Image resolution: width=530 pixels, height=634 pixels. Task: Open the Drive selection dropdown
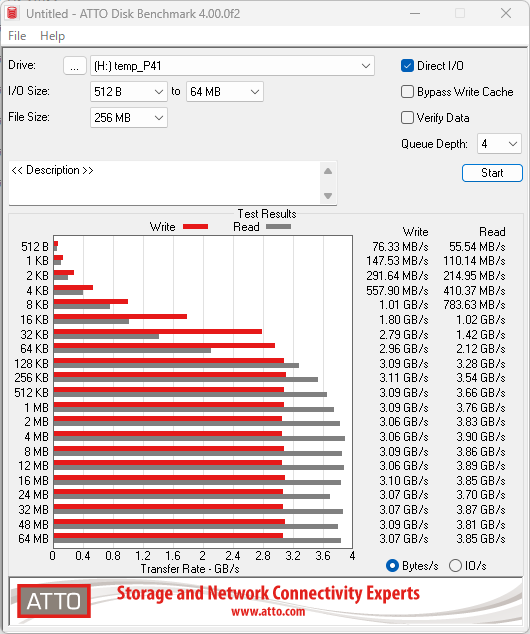click(232, 66)
